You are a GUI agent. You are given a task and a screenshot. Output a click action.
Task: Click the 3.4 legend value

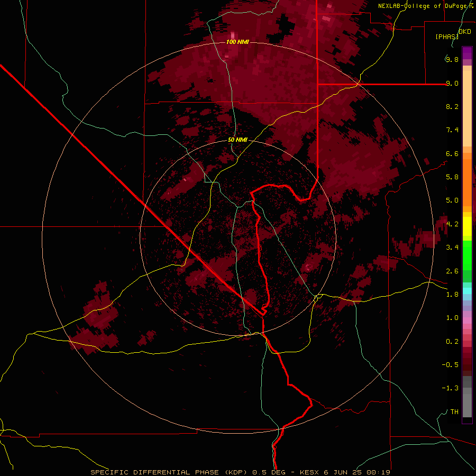(x=452, y=248)
